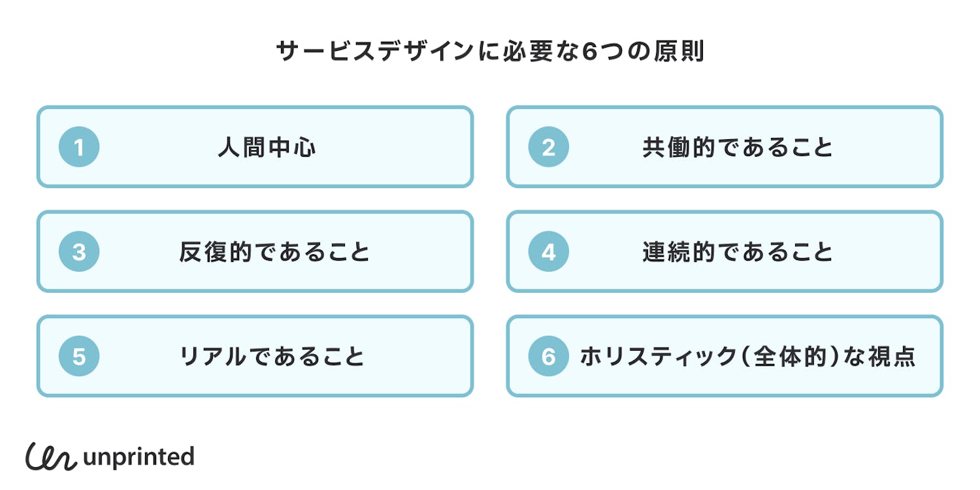980x490 pixels.
Task: Tap the number 5 circle badge
Action: (79, 357)
